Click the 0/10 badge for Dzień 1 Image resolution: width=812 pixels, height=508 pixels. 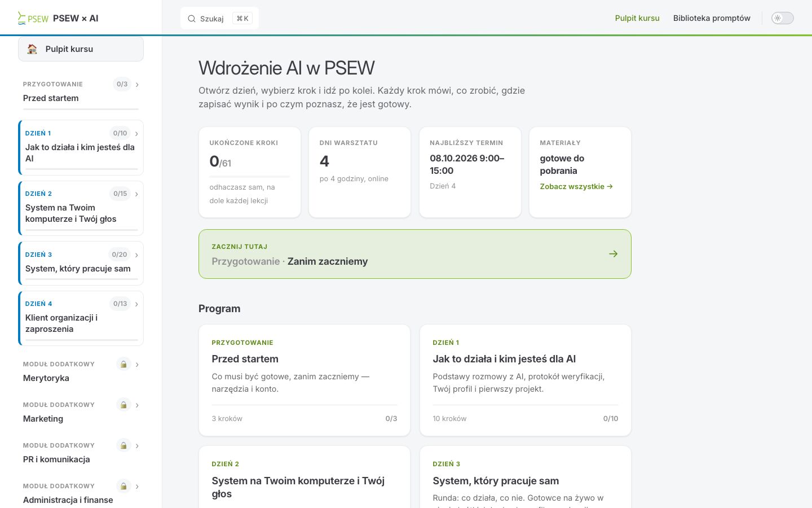click(120, 133)
